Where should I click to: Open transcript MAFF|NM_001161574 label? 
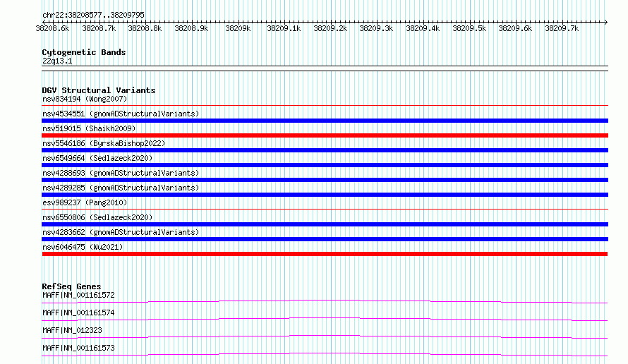click(x=78, y=313)
